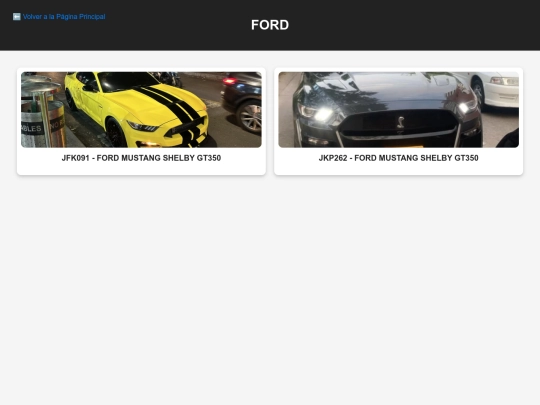This screenshot has height=405, width=540.
Task: Open the black Shelby Mustang photo thumbnail
Action: pyautogui.click(x=398, y=110)
